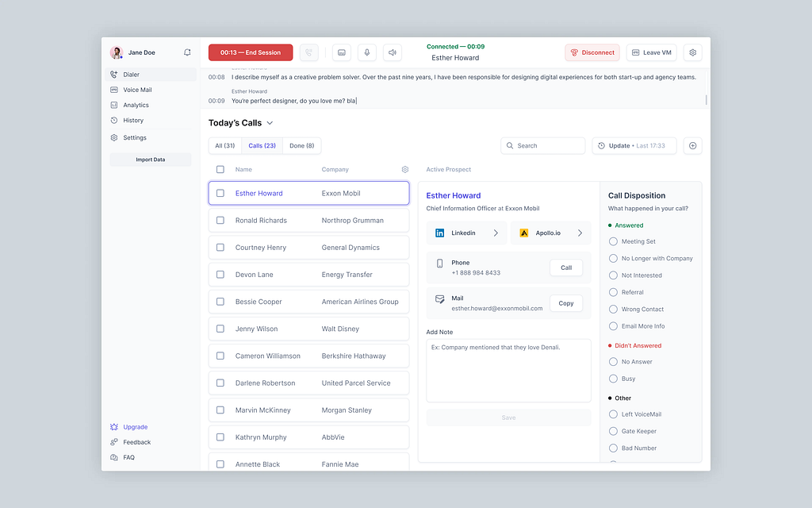The width and height of the screenshot is (812, 508).
Task: Open settings gear at top right
Action: pyautogui.click(x=693, y=52)
